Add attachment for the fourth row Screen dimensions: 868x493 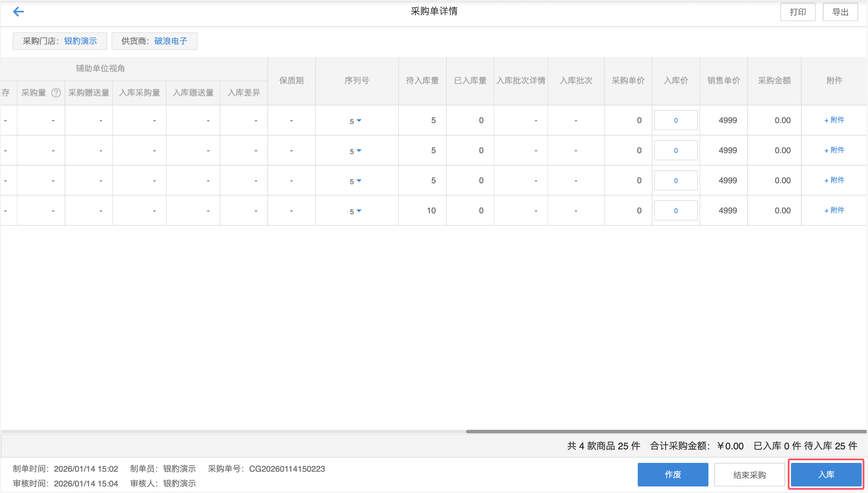(834, 210)
